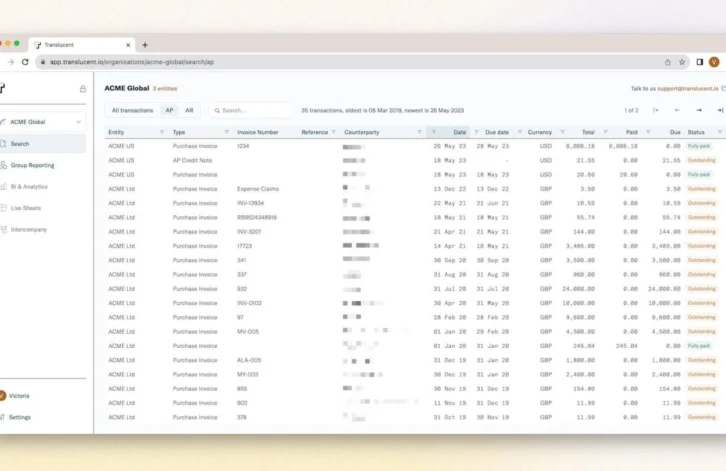
Task: Go to the next page of results
Action: click(699, 110)
